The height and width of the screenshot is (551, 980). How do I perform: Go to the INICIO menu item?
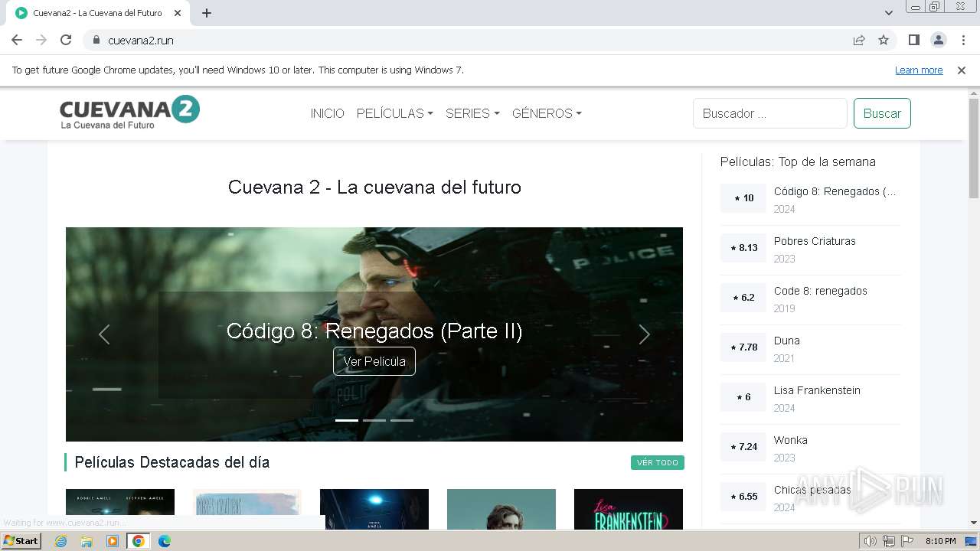[327, 113]
